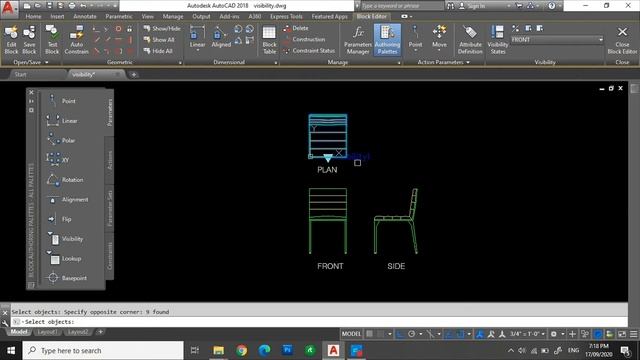
Task: Open Dimensional panel dialog launcher arrow
Action: pyautogui.click(x=276, y=63)
